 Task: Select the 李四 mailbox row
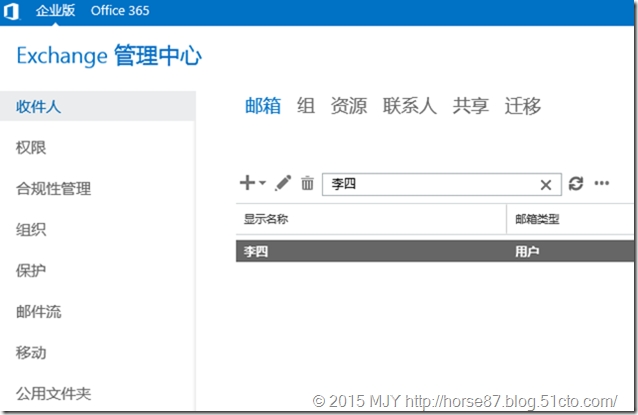point(435,251)
